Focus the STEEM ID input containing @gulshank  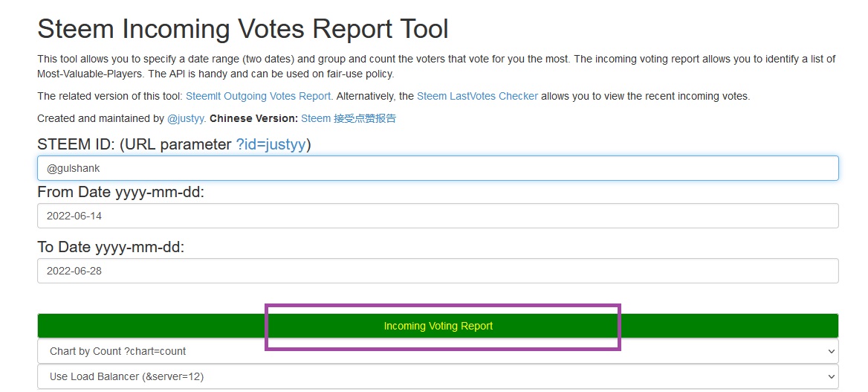[x=438, y=168]
